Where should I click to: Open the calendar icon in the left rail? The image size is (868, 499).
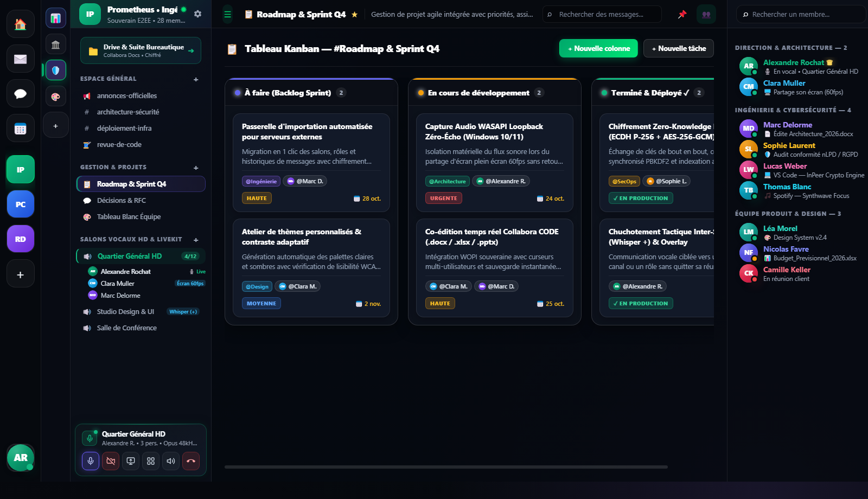(x=21, y=129)
